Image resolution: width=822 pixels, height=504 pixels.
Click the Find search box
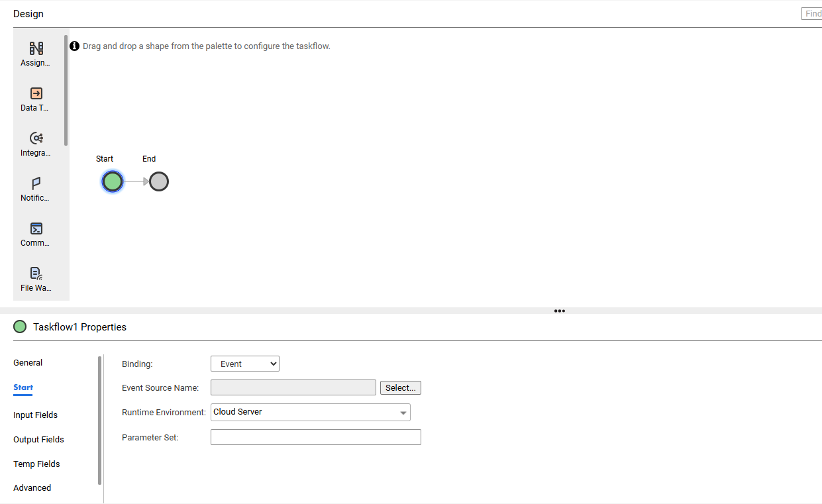[812, 13]
